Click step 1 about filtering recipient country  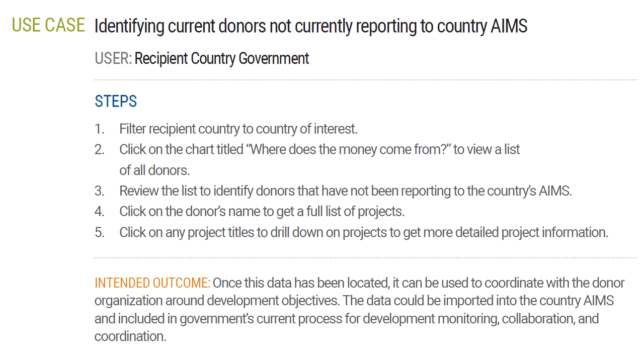[x=238, y=129]
